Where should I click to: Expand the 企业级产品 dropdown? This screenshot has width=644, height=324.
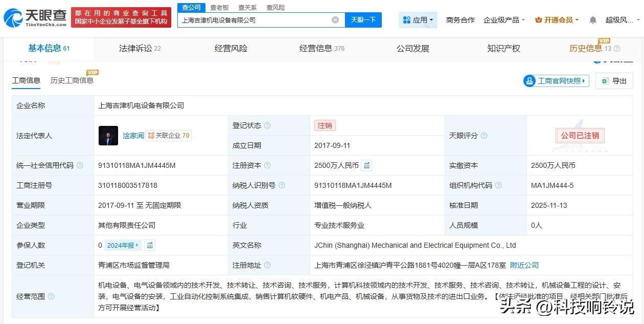504,20
